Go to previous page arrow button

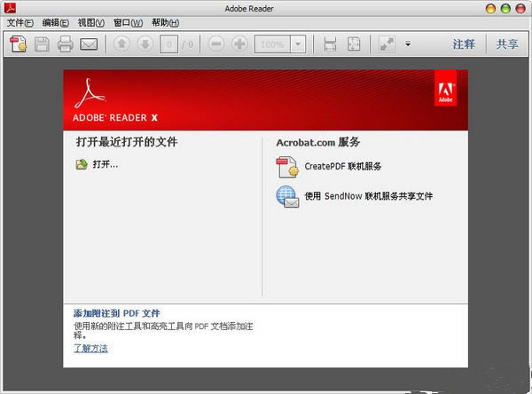[121, 43]
